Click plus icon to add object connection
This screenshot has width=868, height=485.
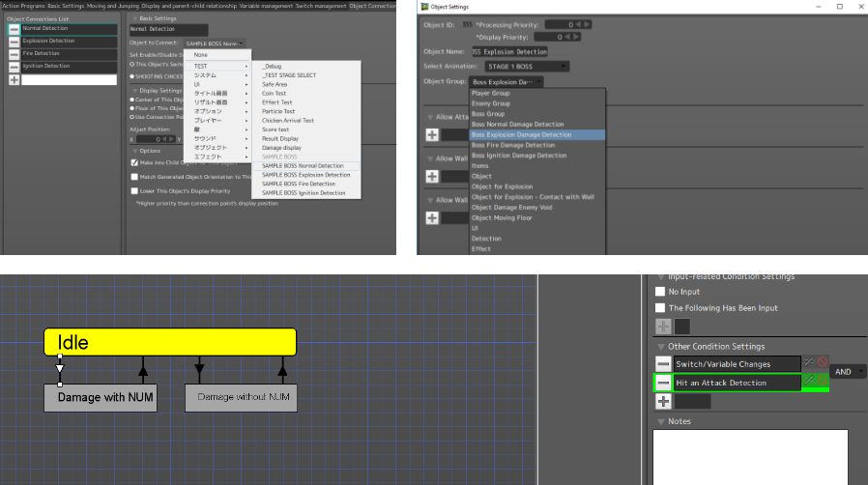pos(14,79)
